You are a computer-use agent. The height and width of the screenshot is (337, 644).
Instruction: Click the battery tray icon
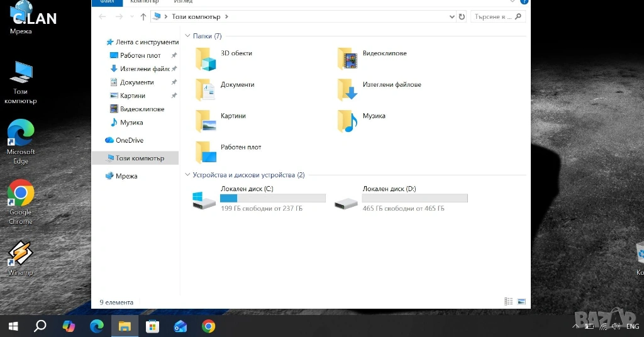coord(589,327)
